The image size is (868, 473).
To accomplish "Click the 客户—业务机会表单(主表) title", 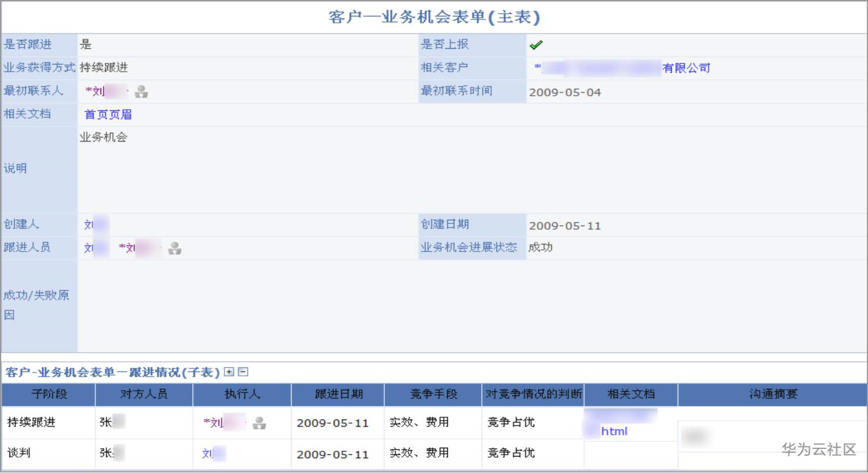I will point(434,17).
